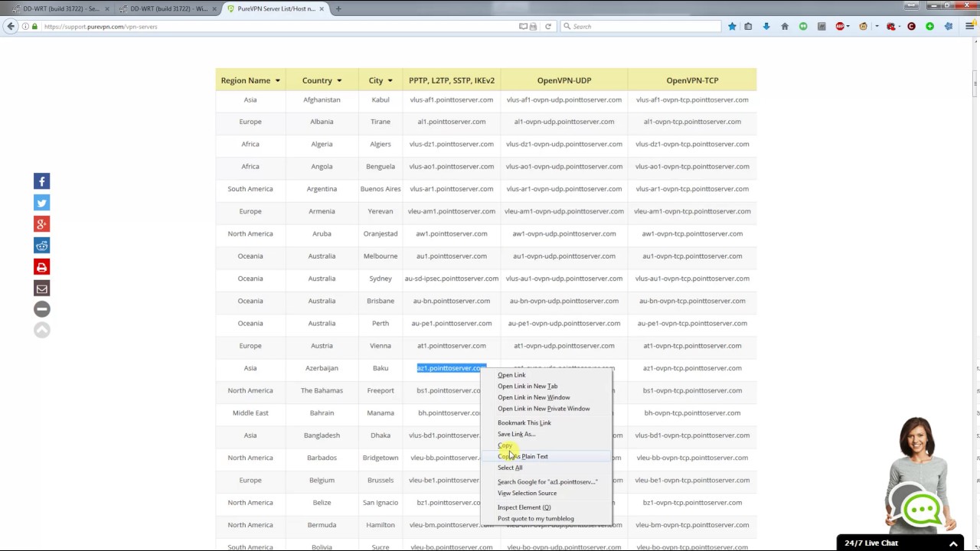Share page via Twitter sidebar icon
This screenshot has width=980, height=551.
click(x=41, y=203)
